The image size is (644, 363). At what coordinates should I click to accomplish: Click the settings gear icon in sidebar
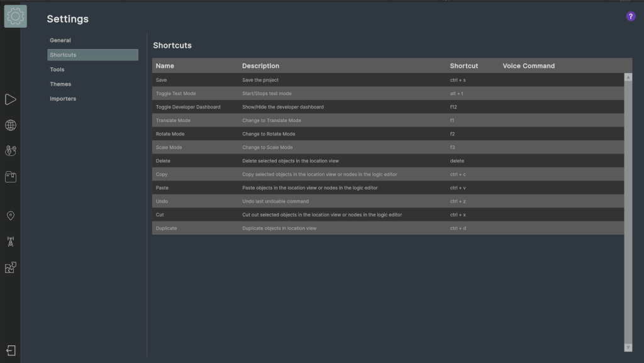pos(15,16)
